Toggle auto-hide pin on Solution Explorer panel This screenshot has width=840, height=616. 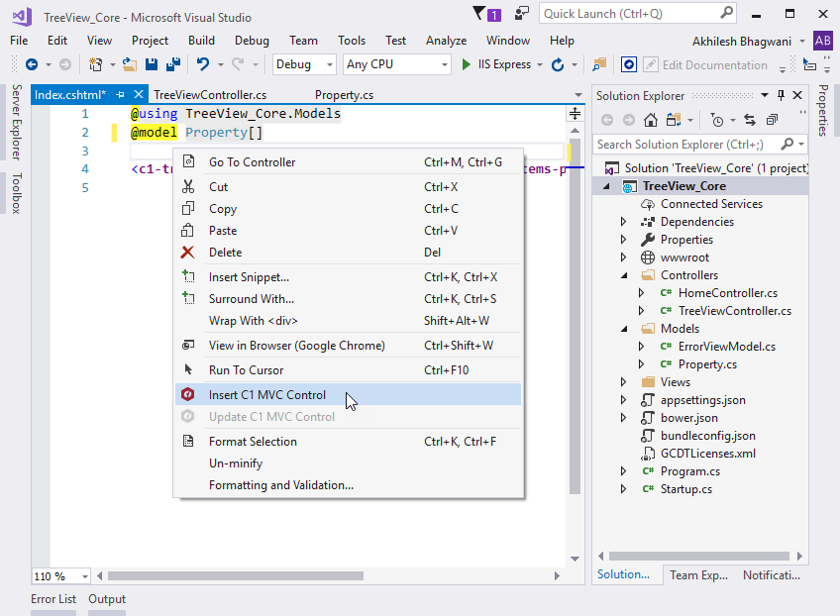pyautogui.click(x=782, y=95)
